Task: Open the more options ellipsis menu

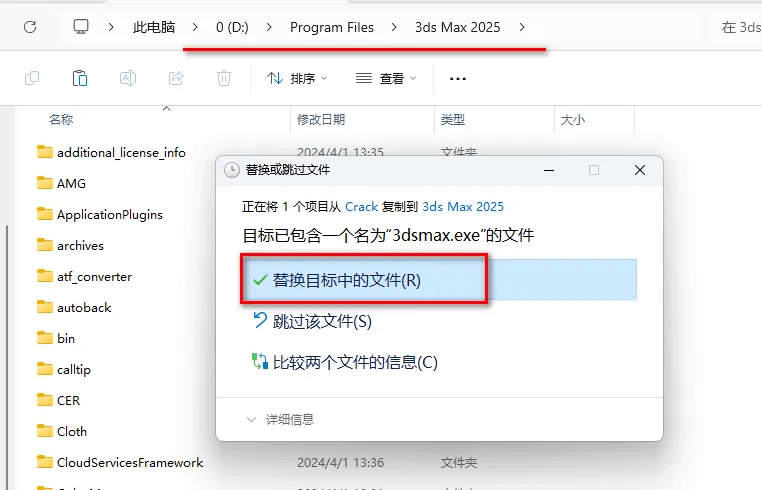Action: coord(458,78)
